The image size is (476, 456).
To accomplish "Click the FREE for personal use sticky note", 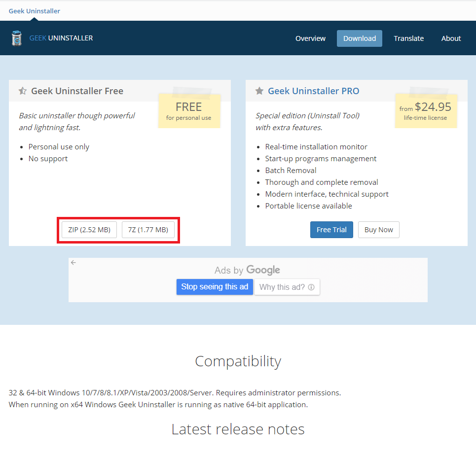I will tap(189, 111).
